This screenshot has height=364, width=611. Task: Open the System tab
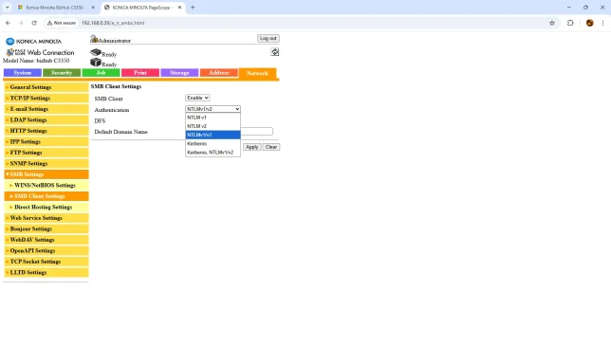point(23,73)
